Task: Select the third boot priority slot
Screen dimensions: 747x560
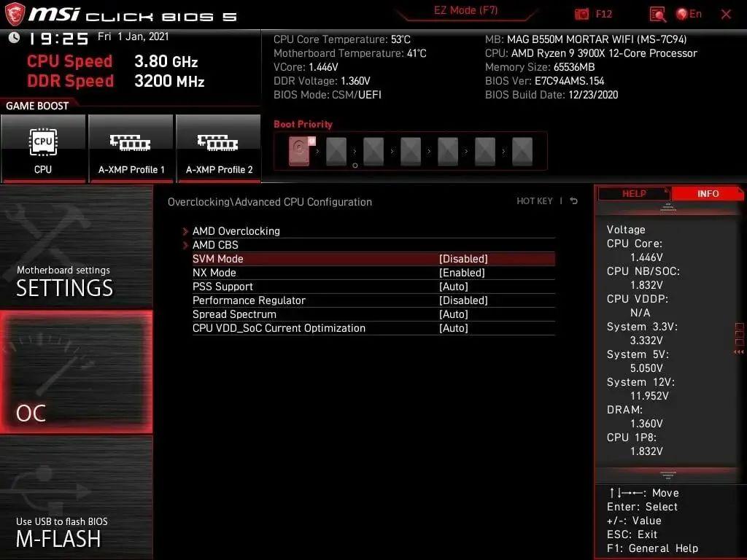Action: coord(373,152)
